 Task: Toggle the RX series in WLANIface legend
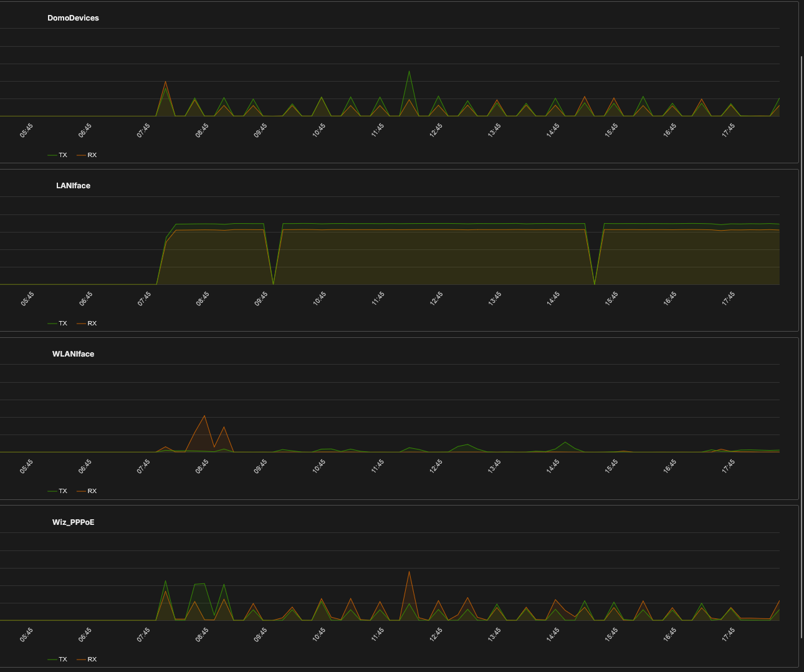[87, 491]
